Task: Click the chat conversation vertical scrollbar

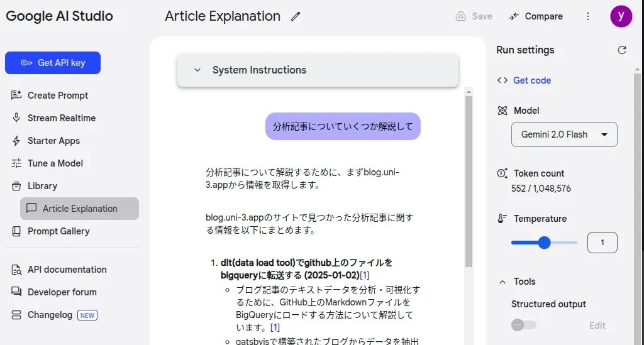Action: pyautogui.click(x=469, y=182)
